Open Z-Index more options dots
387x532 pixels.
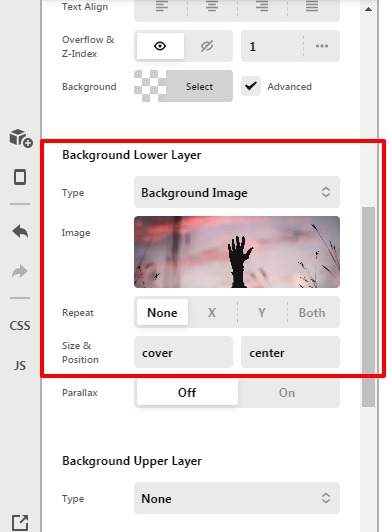click(x=322, y=46)
